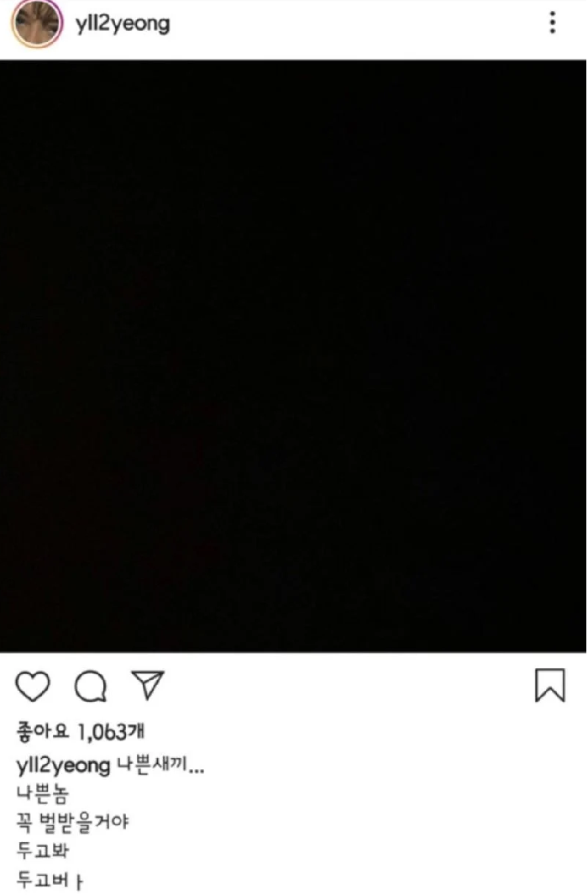The height and width of the screenshot is (895, 588).
Task: View likers via the 1,063개 count
Action: [x=111, y=732]
